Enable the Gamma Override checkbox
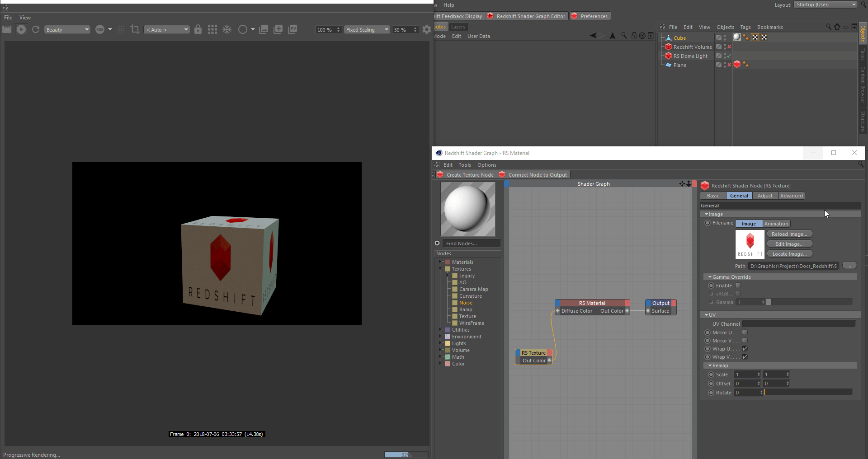The image size is (868, 459). [x=738, y=286]
